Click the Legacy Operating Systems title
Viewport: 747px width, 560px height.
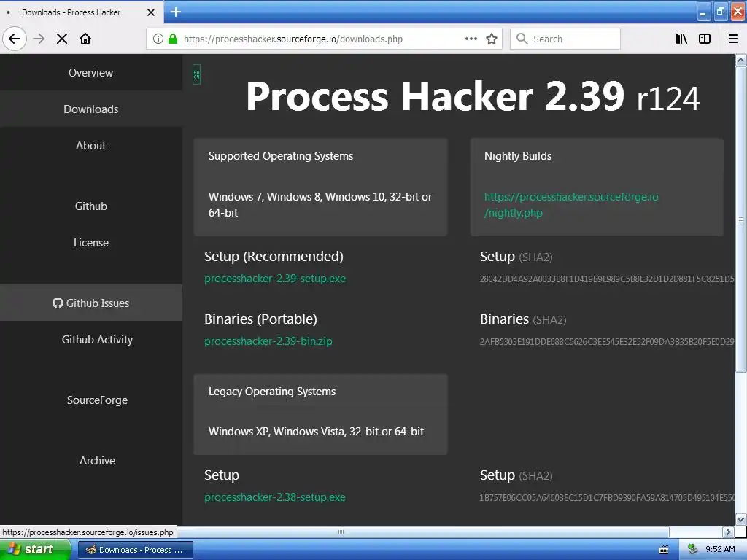272,392
